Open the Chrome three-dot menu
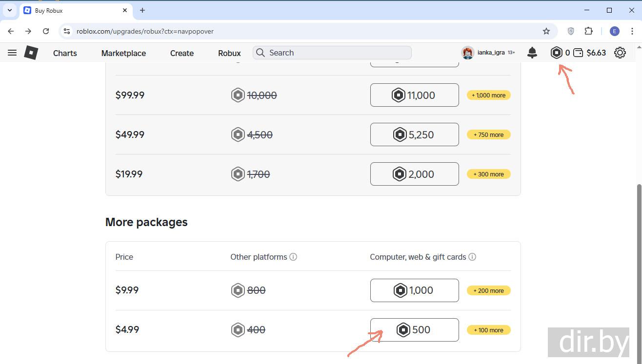Image resolution: width=642 pixels, height=364 pixels. pyautogui.click(x=632, y=31)
